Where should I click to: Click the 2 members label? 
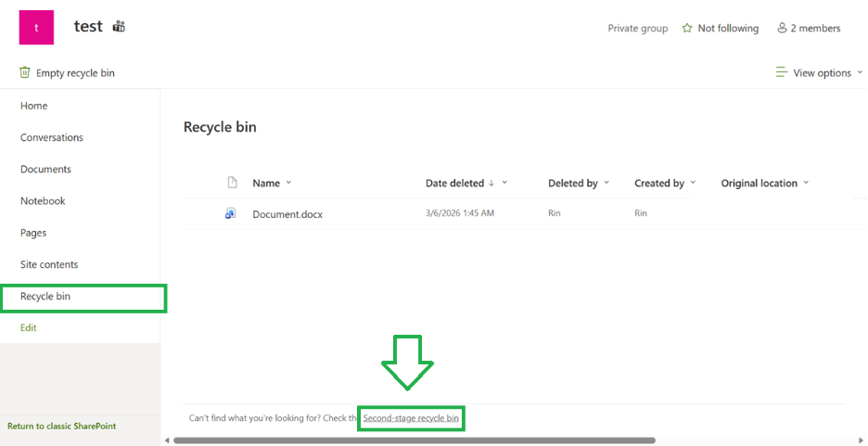[815, 28]
